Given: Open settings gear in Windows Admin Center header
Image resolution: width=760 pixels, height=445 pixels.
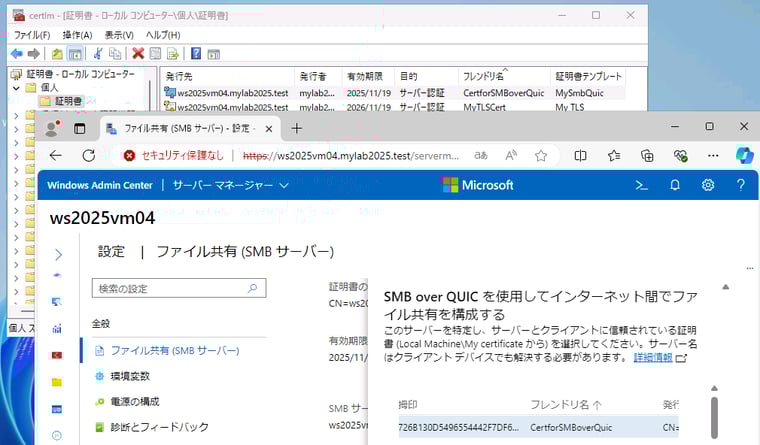Looking at the screenshot, I should 708,185.
